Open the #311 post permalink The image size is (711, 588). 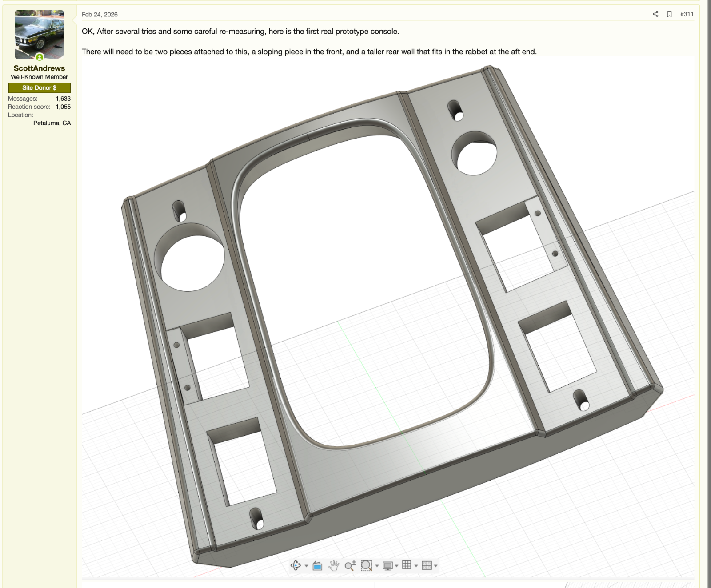coord(687,14)
